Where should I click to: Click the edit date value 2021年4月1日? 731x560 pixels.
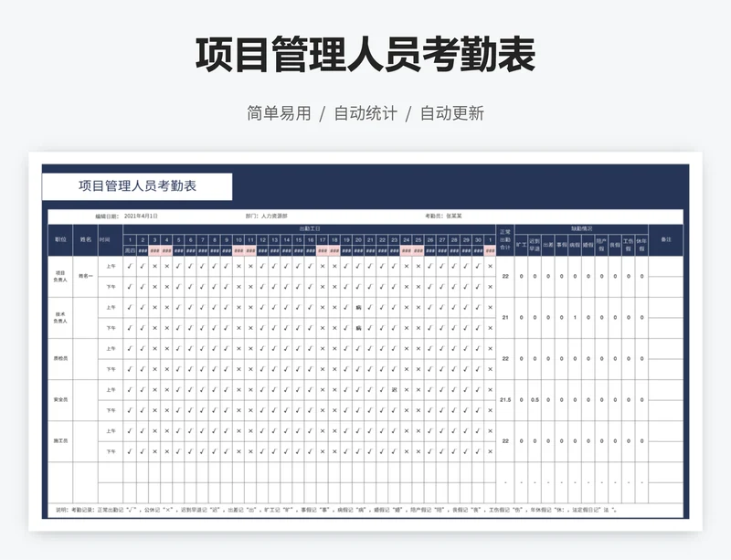pos(141,217)
